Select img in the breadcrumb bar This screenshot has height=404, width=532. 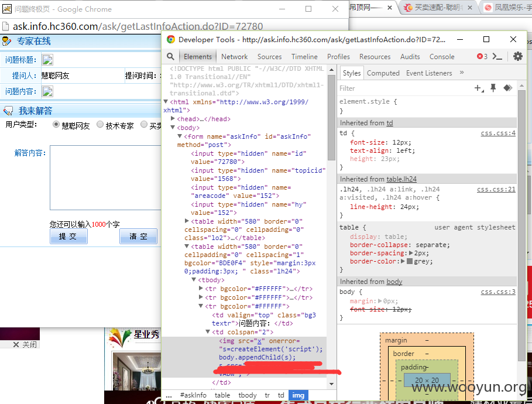(298, 395)
